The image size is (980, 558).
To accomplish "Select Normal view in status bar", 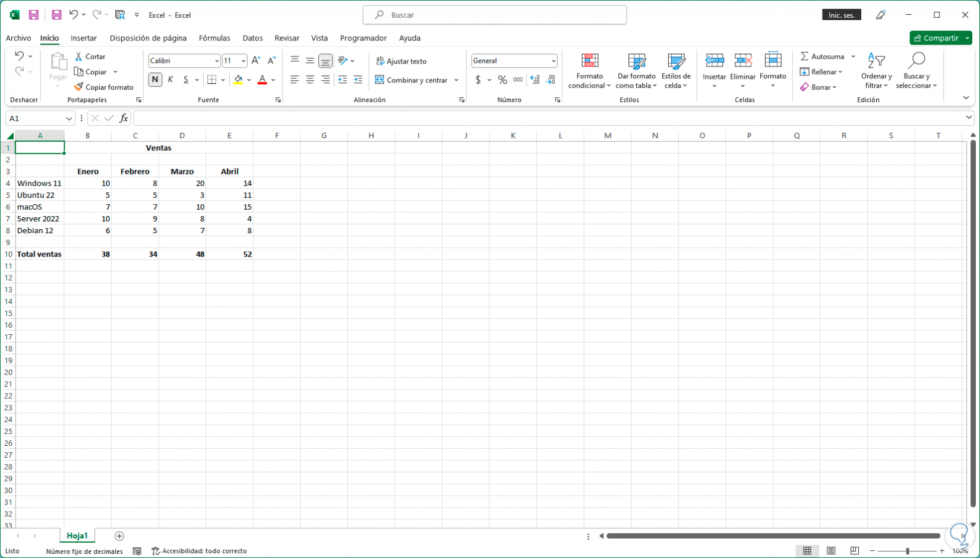I will [x=807, y=551].
